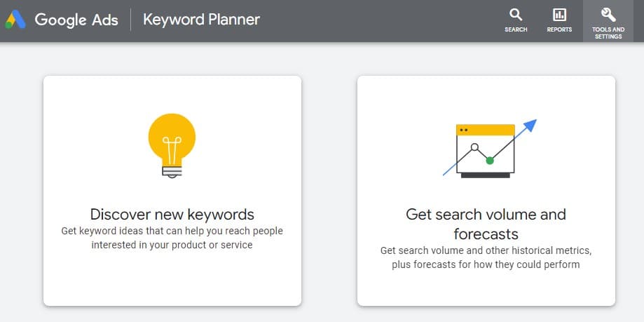
Task: Select the REPORTS label in header
Action: point(559,29)
